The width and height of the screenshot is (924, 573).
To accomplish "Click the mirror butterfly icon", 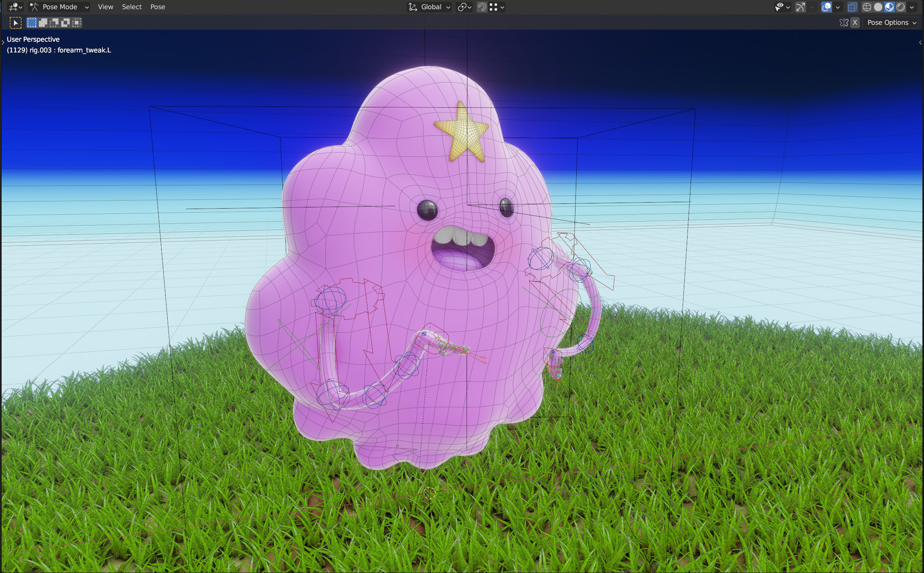I will [x=844, y=23].
